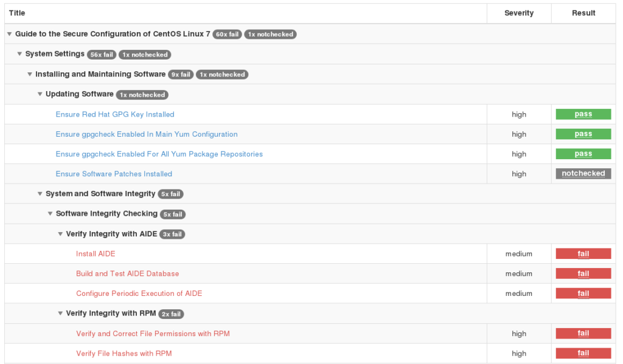Collapse Verify Integrity with RPM group

point(60,313)
